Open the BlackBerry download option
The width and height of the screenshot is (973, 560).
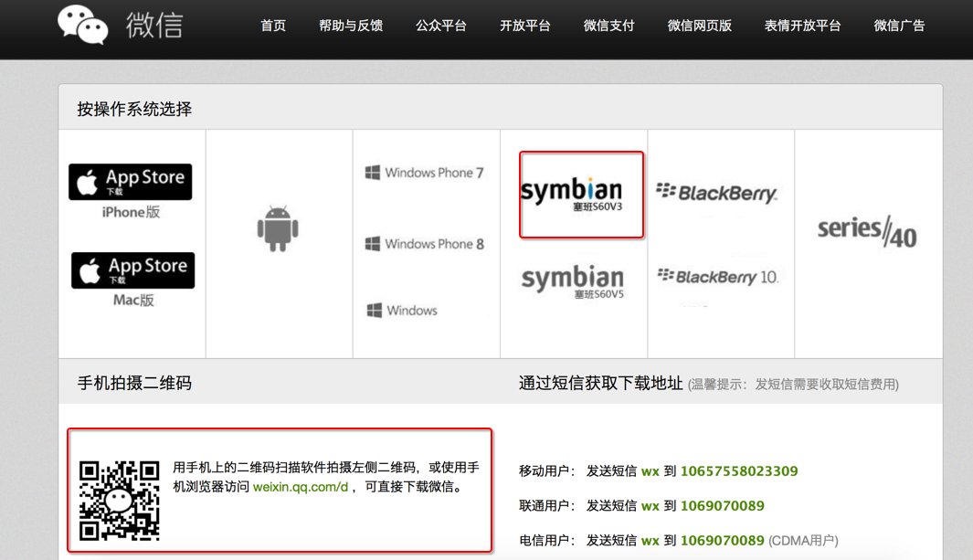tap(716, 193)
